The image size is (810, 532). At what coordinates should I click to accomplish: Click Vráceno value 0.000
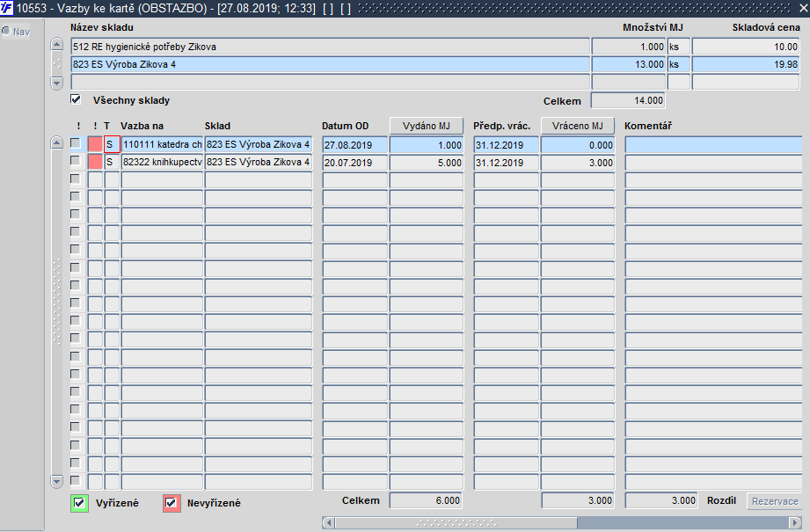578,145
